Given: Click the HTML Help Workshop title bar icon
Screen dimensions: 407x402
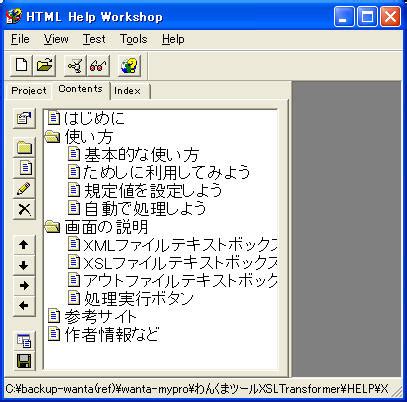Looking at the screenshot, I should pyautogui.click(x=14, y=16).
